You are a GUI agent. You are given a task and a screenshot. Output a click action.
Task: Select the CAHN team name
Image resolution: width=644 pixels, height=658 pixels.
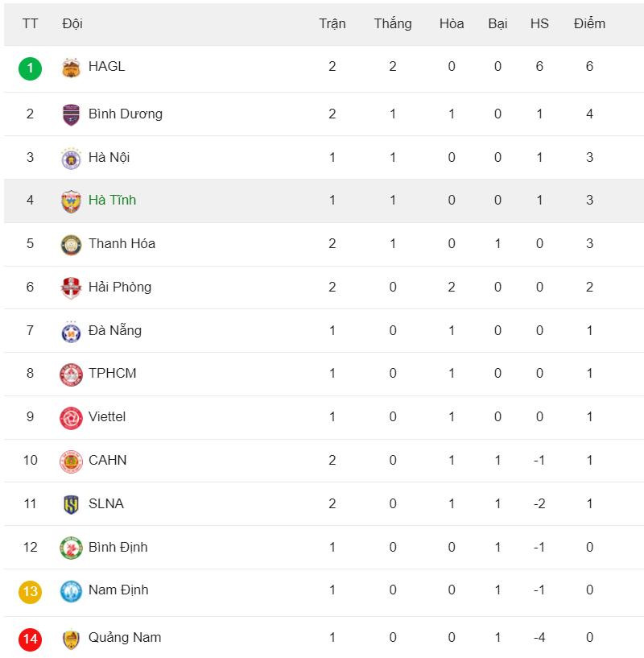[108, 461]
